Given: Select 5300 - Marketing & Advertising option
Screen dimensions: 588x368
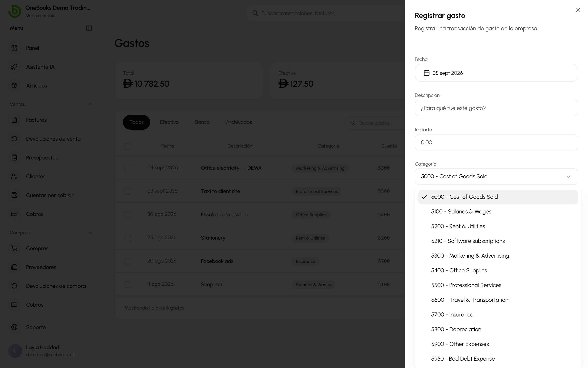Looking at the screenshot, I should click(x=498, y=256).
